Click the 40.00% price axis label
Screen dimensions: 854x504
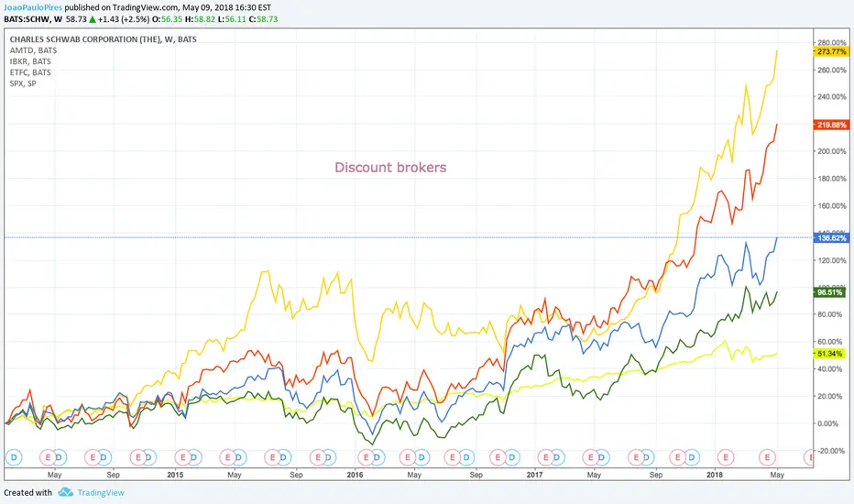(830, 369)
